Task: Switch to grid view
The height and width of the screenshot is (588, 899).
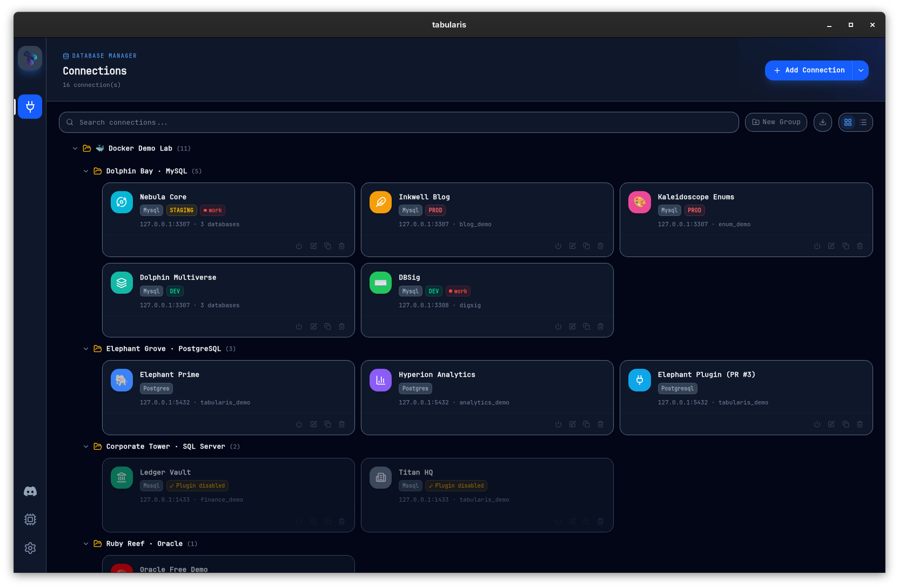Action: (x=848, y=122)
